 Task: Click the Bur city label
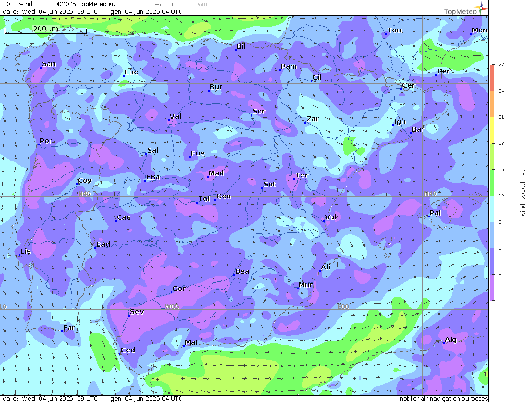pos(216,87)
